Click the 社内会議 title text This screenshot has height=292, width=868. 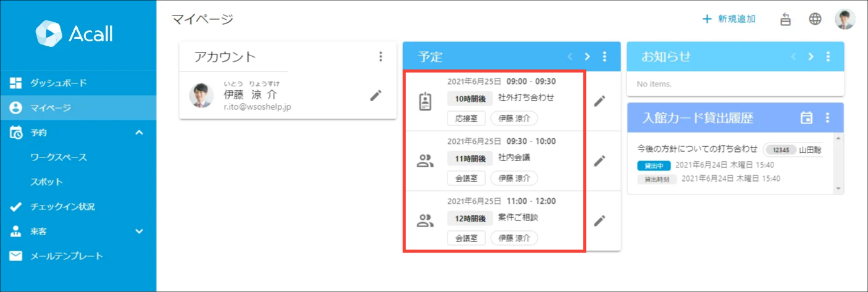click(514, 157)
